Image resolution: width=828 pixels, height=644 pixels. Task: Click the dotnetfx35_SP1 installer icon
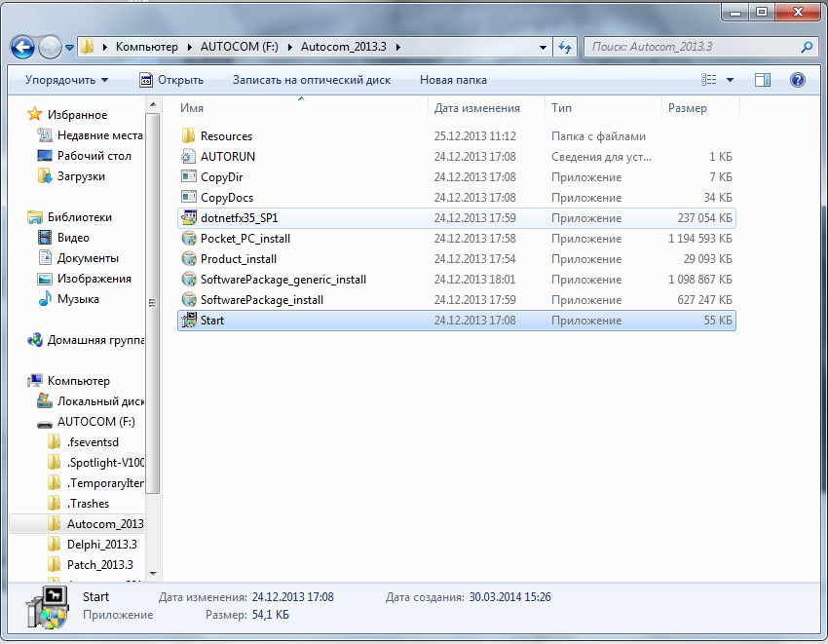189,217
